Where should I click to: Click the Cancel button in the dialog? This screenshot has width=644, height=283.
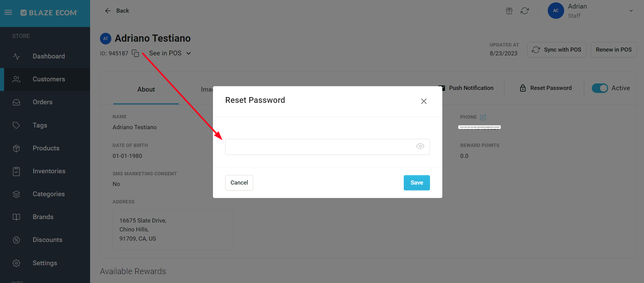click(239, 183)
